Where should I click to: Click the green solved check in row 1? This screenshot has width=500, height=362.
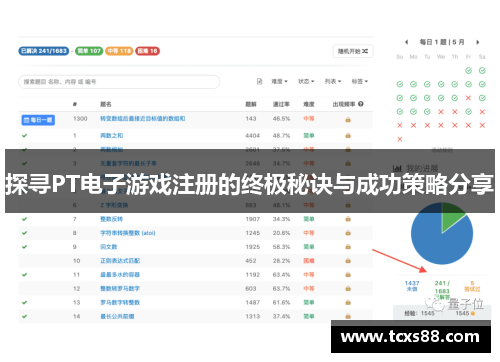click(x=24, y=135)
